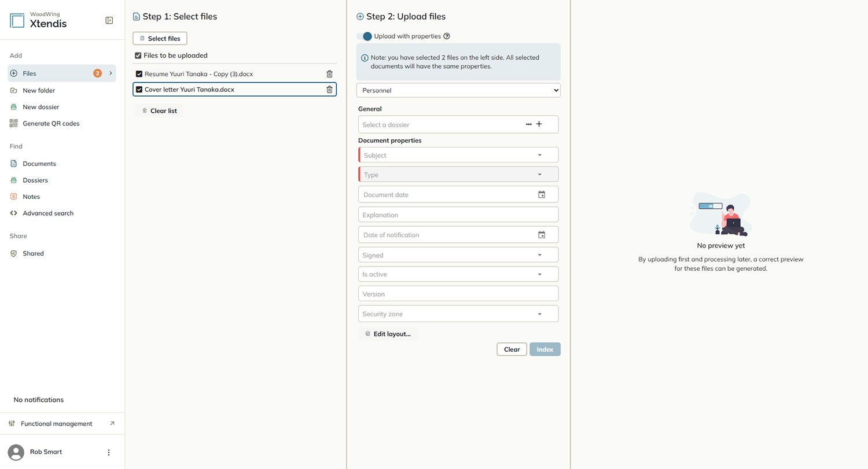Uncheck Resume Yuuri Tanaka - Copy (3).docx
This screenshot has width=868, height=469.
pyautogui.click(x=139, y=74)
